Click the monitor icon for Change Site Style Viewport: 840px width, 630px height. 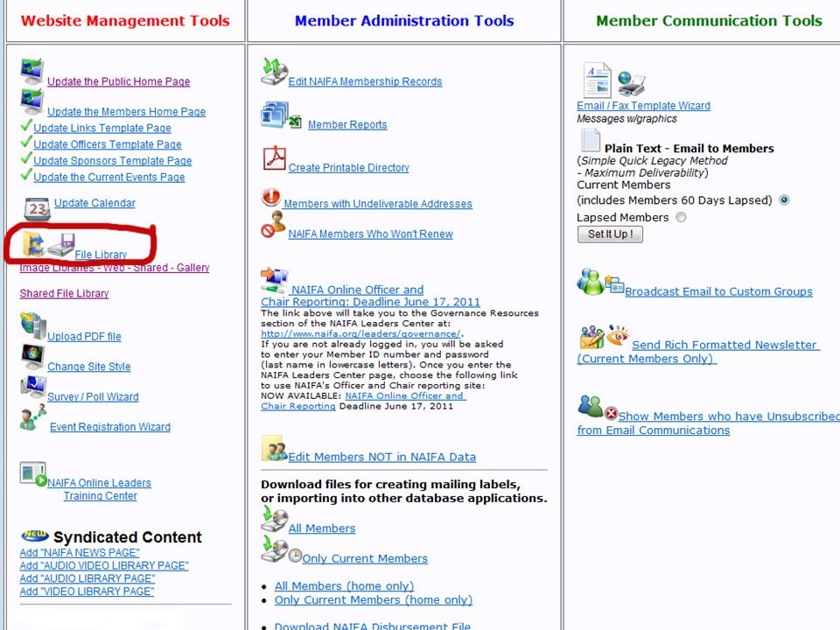32,357
